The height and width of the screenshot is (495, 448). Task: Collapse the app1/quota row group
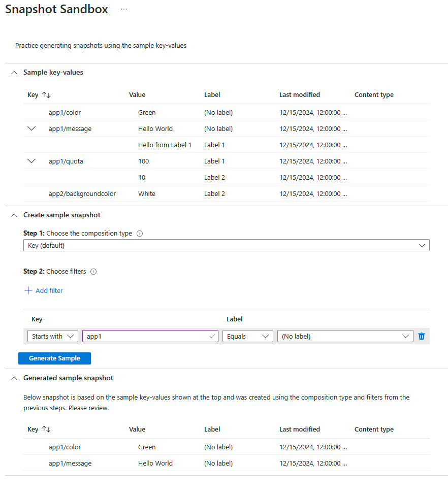[31, 161]
